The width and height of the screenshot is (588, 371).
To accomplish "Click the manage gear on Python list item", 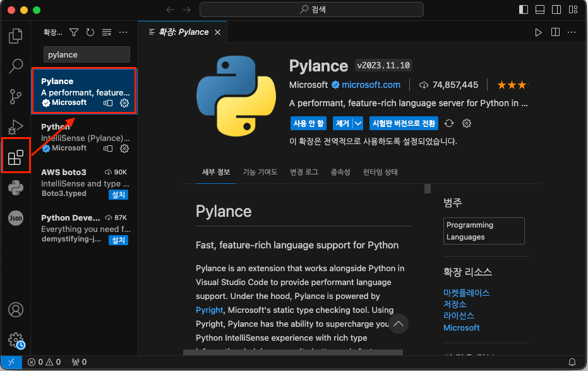I will tap(124, 149).
